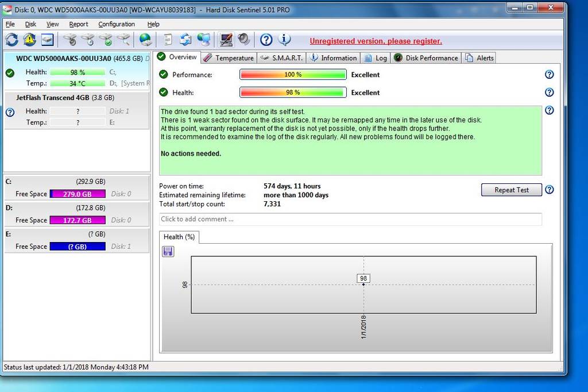Open the Configuration menu

117,24
